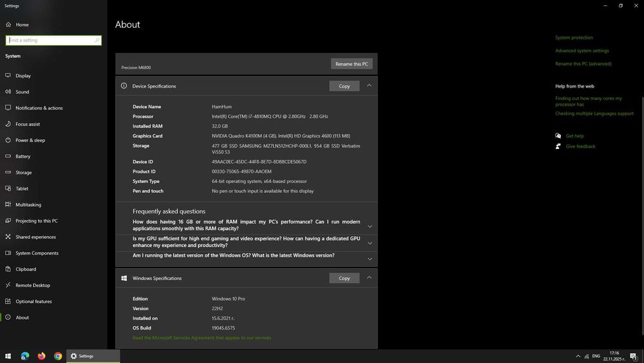Show hidden system tray icons
Image resolution: width=644 pixels, height=363 pixels.
(x=578, y=356)
